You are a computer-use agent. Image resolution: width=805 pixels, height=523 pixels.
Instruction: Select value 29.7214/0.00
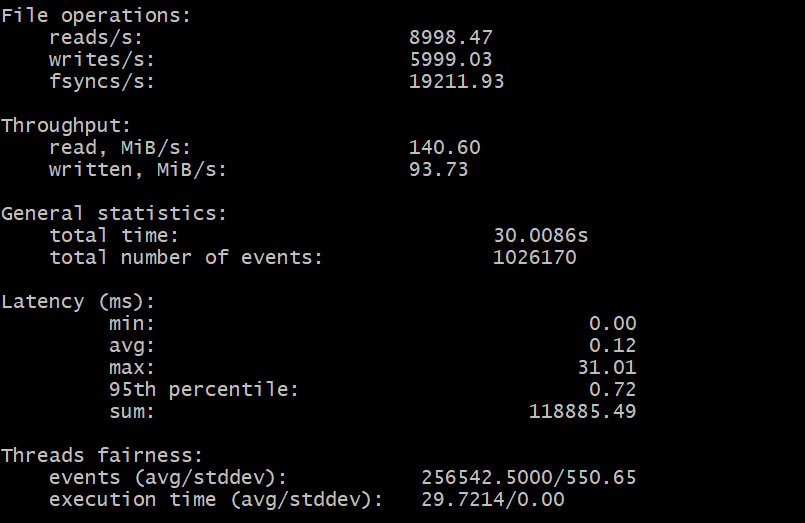[x=493, y=500]
